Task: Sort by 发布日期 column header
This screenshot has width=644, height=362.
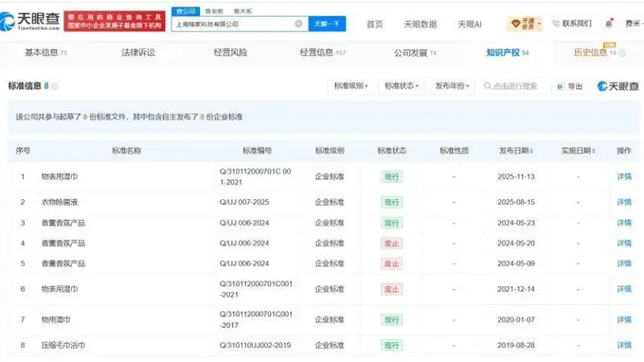Action: pos(516,151)
